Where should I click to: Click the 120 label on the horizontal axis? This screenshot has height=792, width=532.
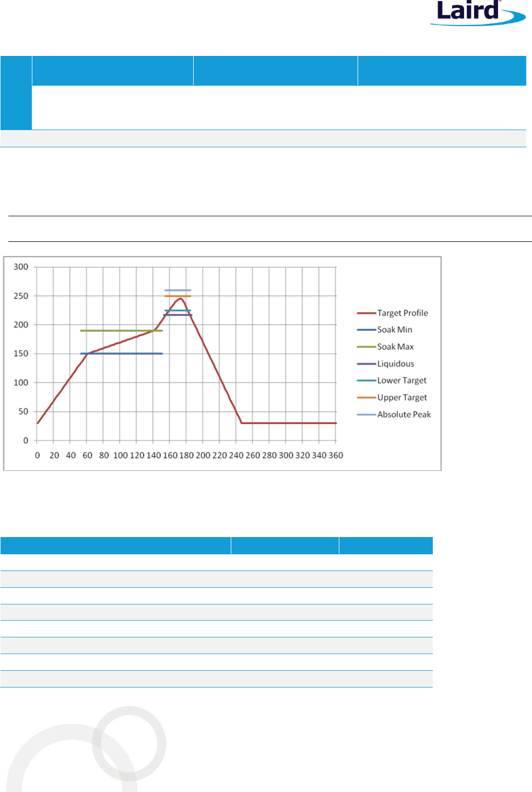click(x=137, y=455)
